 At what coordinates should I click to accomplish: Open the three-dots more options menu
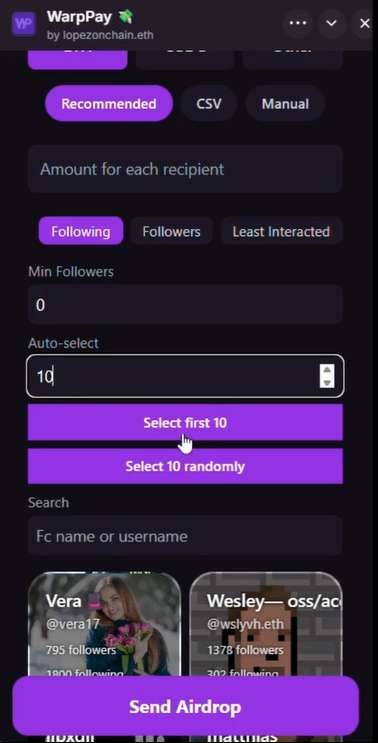click(297, 23)
